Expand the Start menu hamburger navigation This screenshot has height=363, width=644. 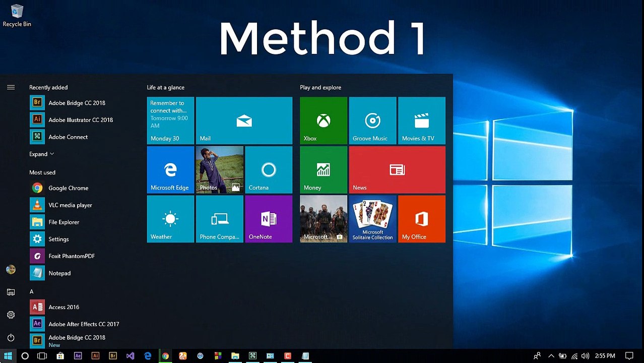tap(11, 87)
